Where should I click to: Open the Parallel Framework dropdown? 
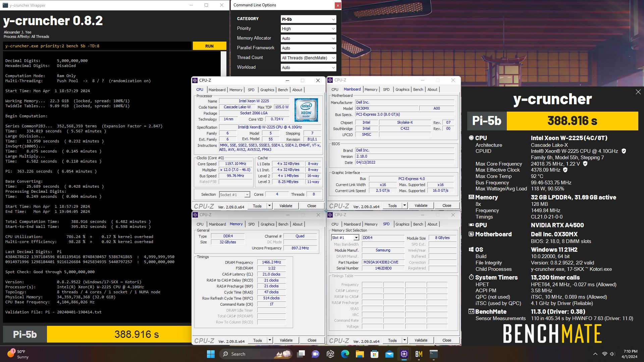308,48
